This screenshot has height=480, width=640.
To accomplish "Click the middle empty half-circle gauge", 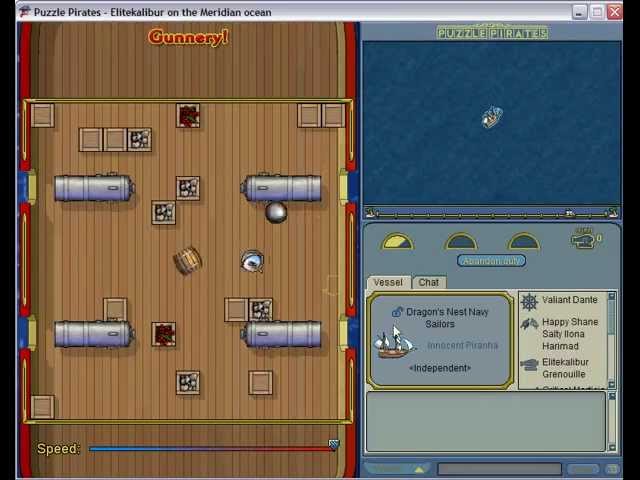I will [x=460, y=241].
